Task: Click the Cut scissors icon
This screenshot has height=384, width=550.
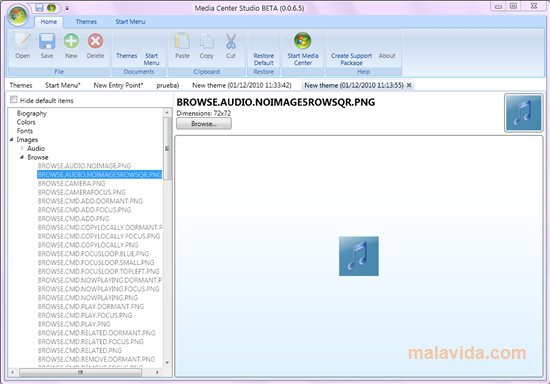Action: click(230, 41)
